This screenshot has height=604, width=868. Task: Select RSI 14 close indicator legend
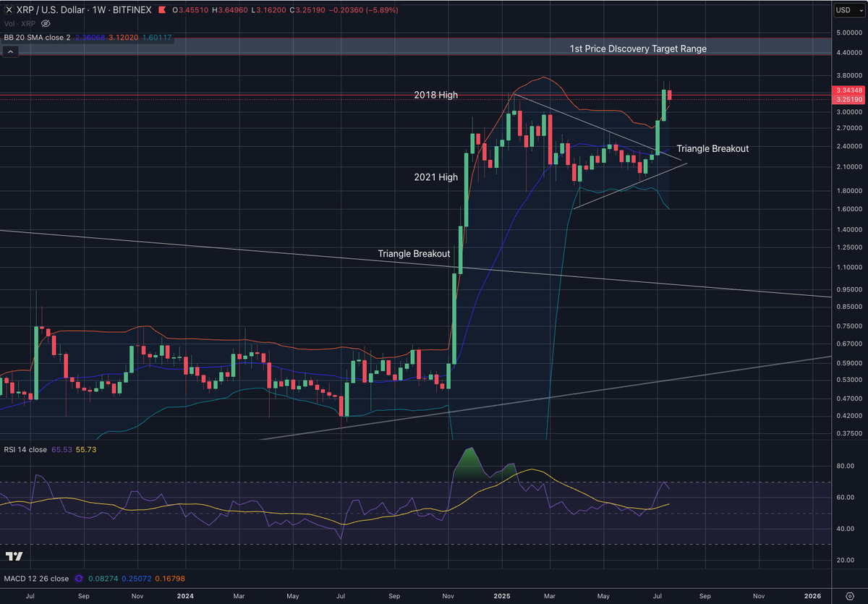[x=26, y=449]
